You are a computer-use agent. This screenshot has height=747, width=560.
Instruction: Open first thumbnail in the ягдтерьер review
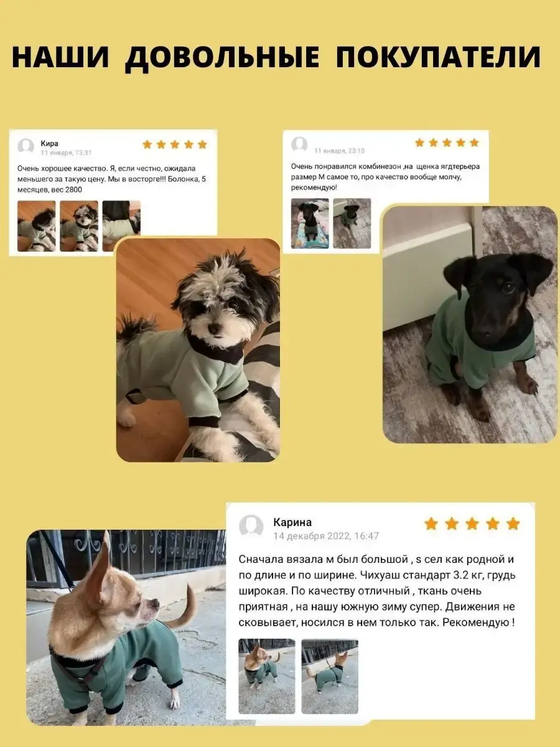310,223
